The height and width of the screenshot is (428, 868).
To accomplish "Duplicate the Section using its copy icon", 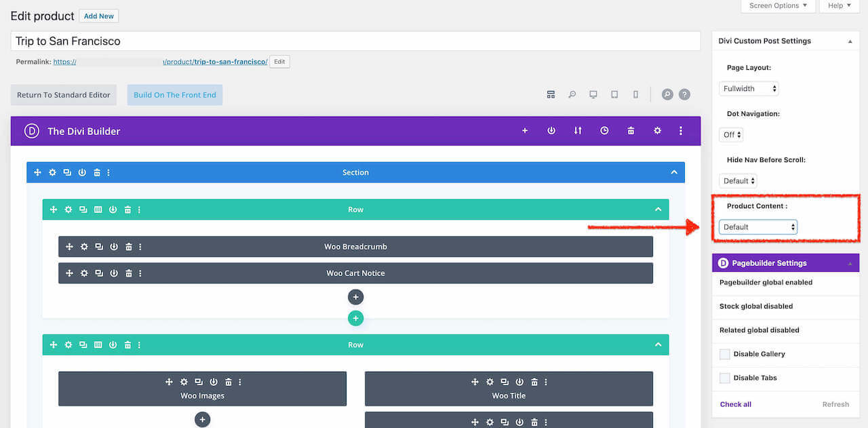I will [x=67, y=172].
